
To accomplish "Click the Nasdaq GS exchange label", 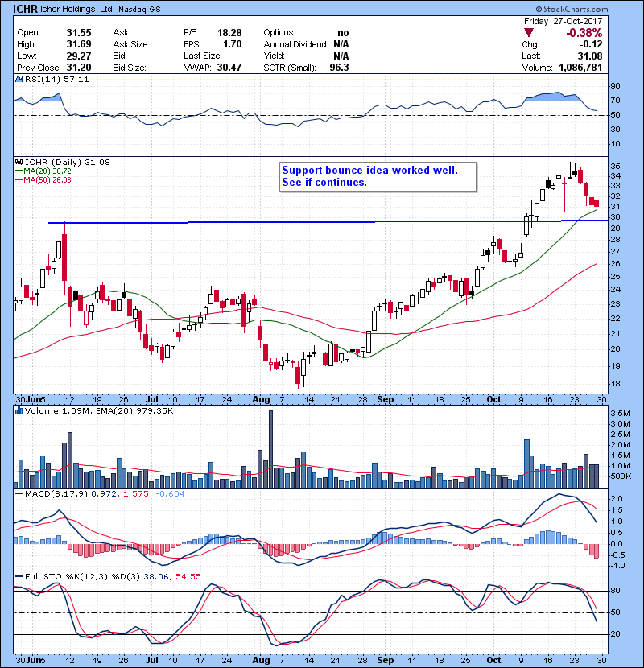I will click(x=139, y=10).
